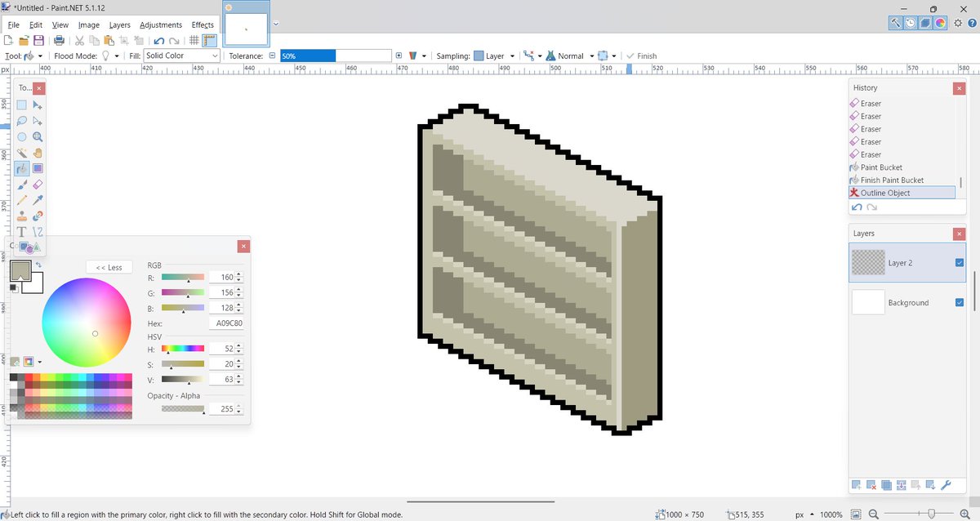Open the Flood Mode dropdown
The image size is (980, 521).
click(109, 56)
